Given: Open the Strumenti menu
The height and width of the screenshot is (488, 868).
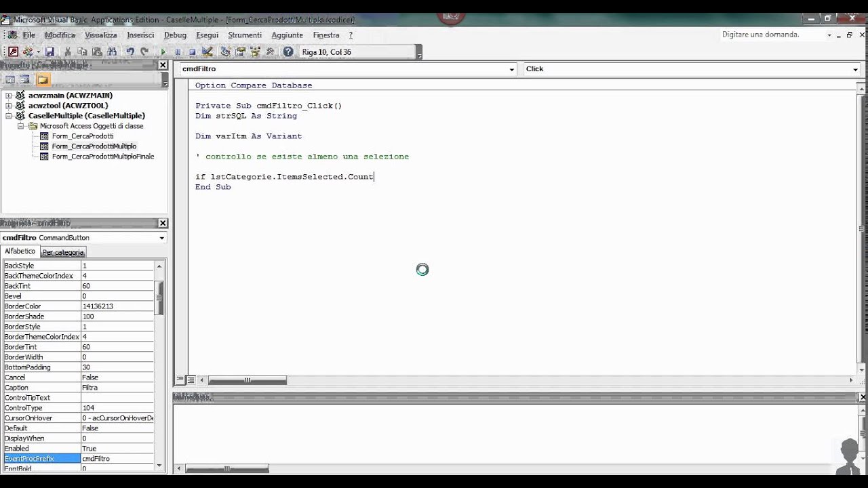Looking at the screenshot, I should click(x=245, y=35).
